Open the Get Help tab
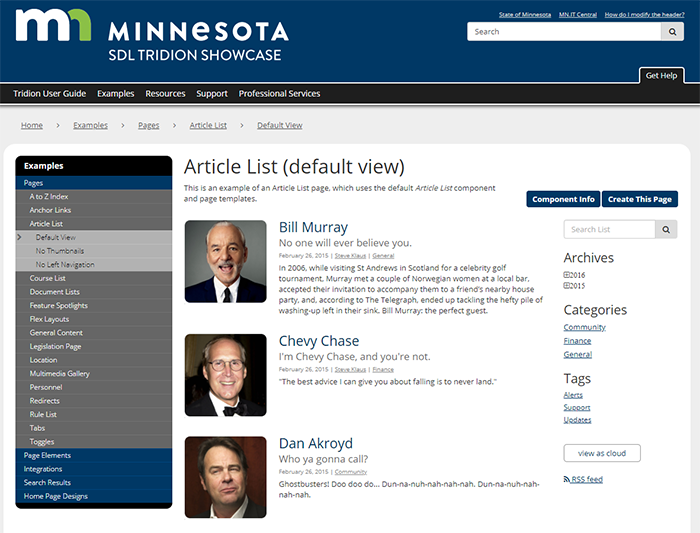Viewport: 700px width, 533px height. (x=661, y=76)
